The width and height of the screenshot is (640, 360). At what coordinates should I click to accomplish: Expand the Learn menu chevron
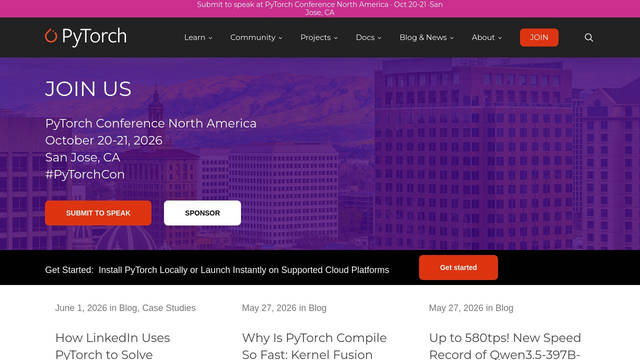click(x=211, y=38)
